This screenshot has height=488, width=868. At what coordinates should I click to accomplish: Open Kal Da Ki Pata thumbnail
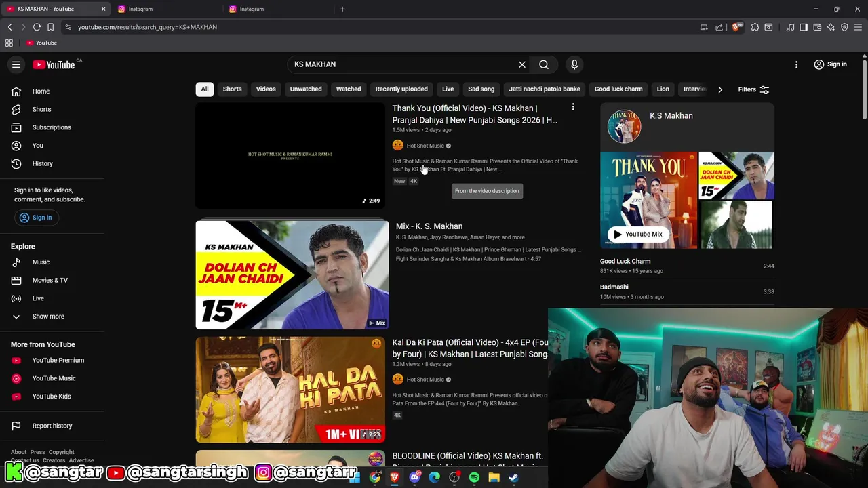(290, 390)
